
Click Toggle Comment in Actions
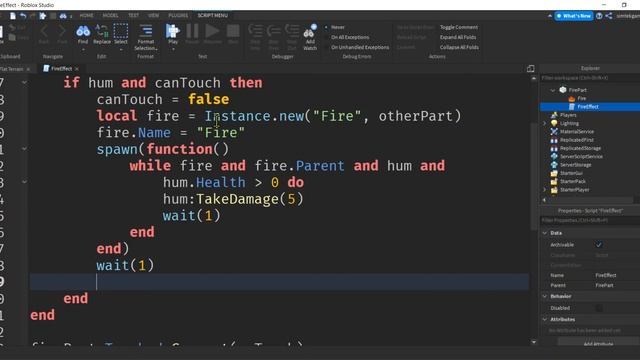(459, 27)
